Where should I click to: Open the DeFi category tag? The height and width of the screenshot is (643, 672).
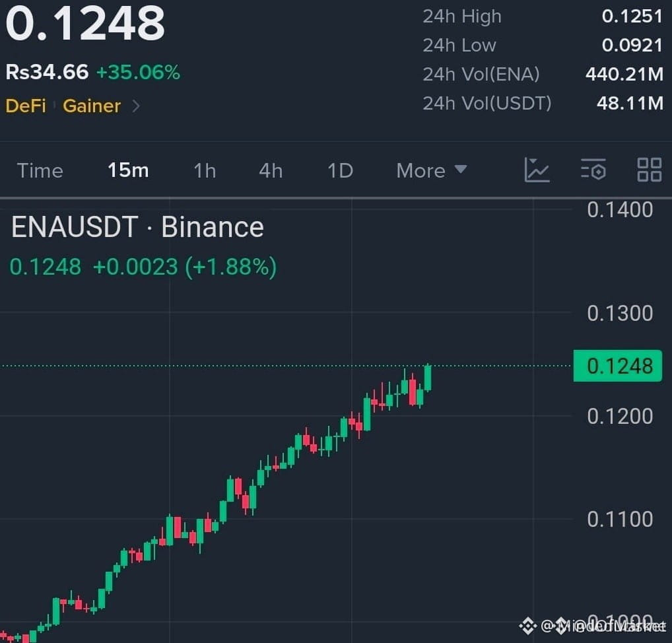26,106
